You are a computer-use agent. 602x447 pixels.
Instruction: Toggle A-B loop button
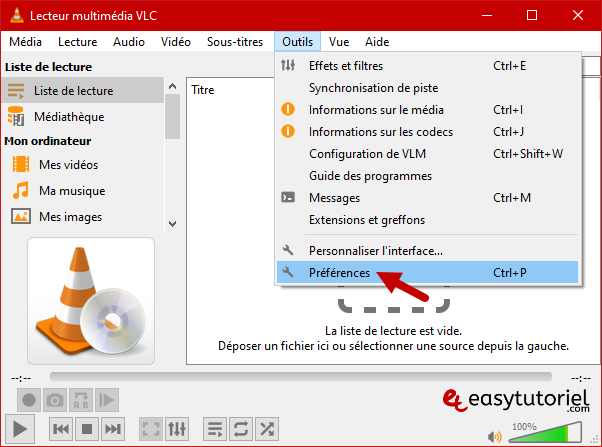[81, 400]
